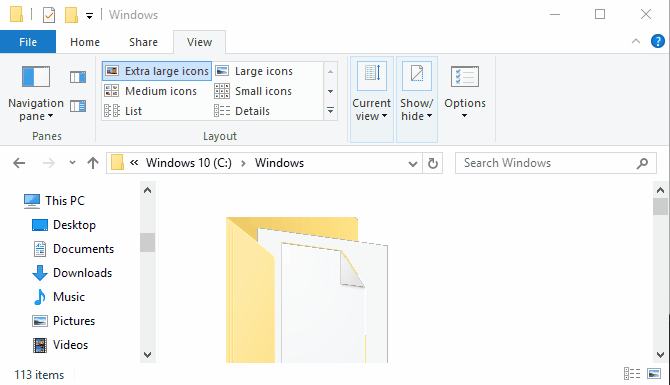Click the search magnifier icon
This screenshot has height=385, width=670.
click(642, 163)
